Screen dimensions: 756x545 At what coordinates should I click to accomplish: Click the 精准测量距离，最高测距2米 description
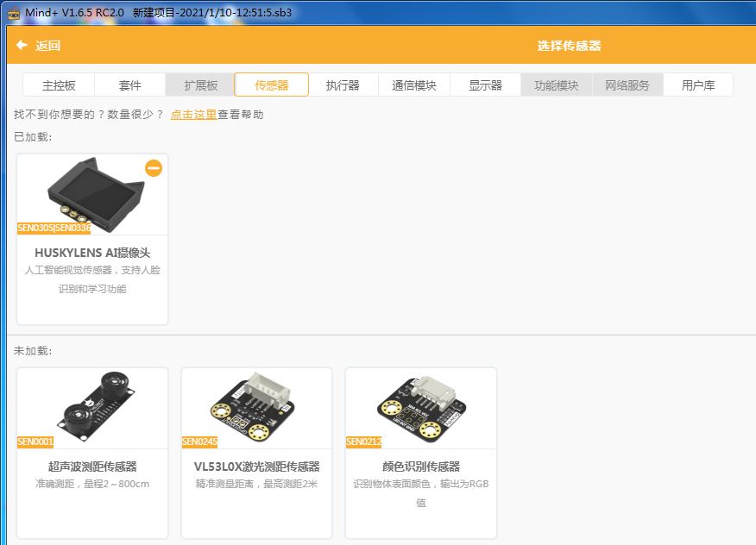click(x=256, y=484)
